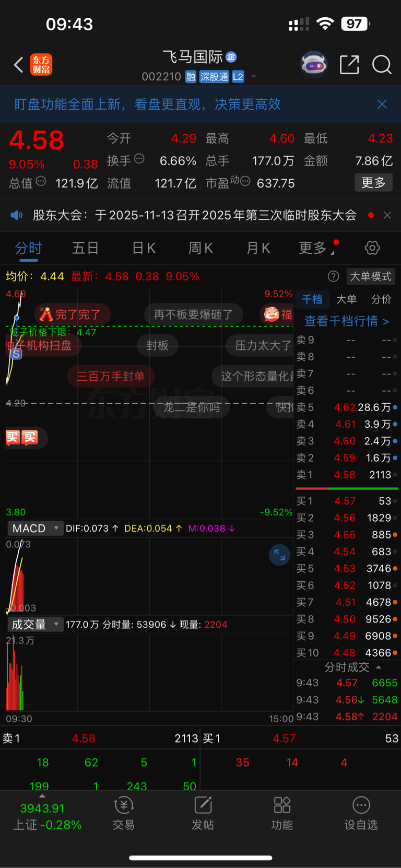The image size is (401, 868).
Task: Open the 成交量 indicator dropdown
Action: click(x=35, y=624)
